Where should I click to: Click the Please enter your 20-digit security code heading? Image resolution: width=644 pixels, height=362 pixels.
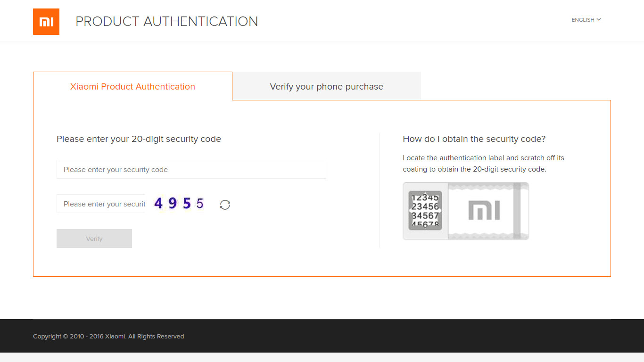139,139
